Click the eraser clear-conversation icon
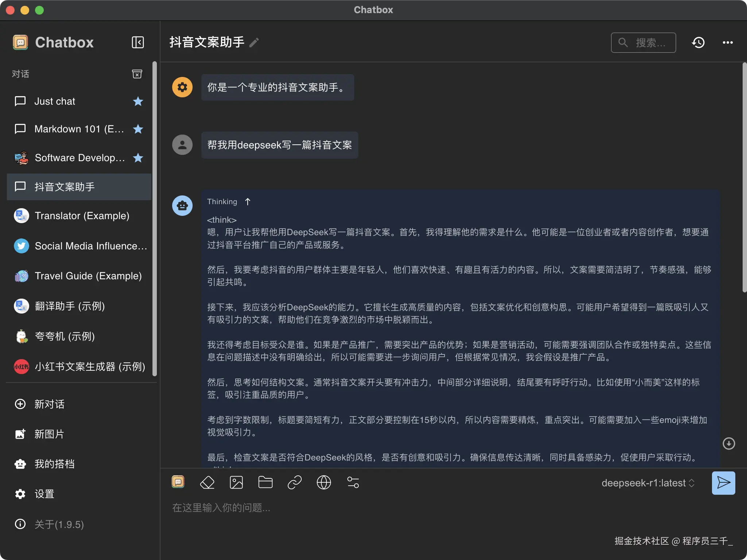 click(x=207, y=482)
